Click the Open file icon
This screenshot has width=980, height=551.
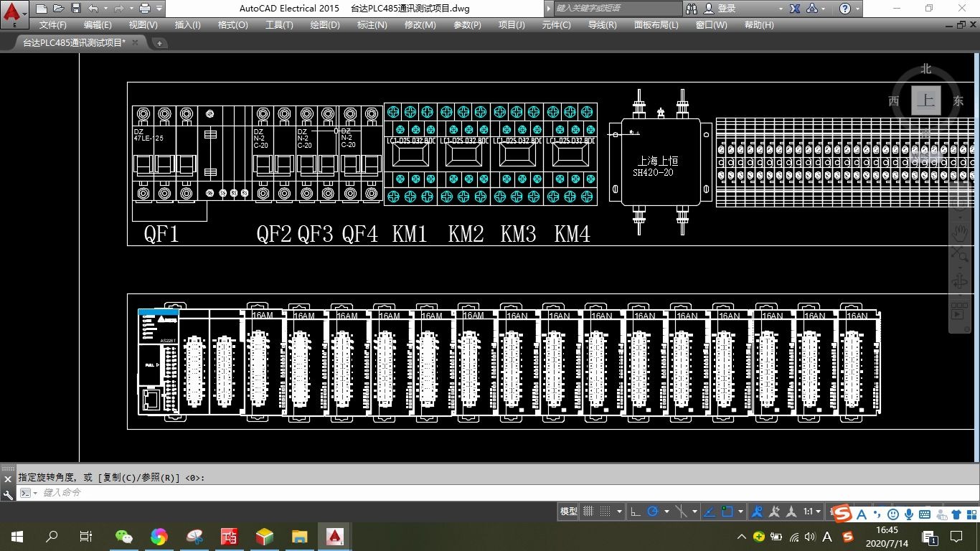[58, 9]
